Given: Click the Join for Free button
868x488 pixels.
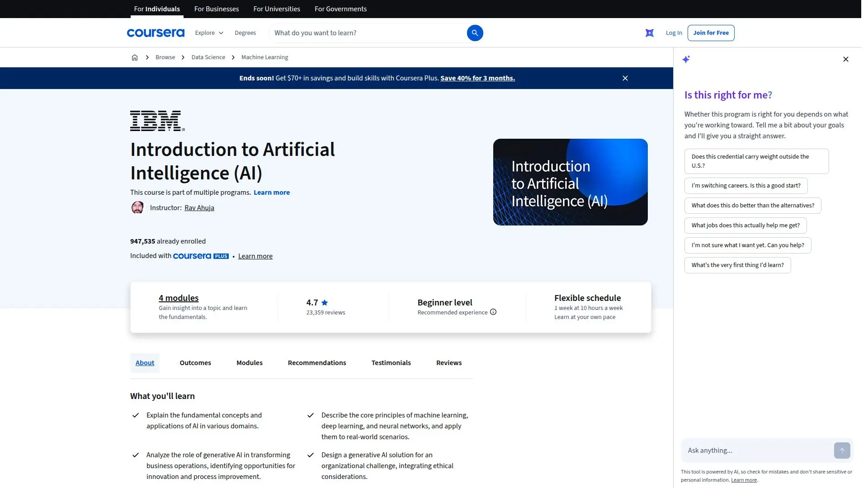Looking at the screenshot, I should click(x=711, y=33).
